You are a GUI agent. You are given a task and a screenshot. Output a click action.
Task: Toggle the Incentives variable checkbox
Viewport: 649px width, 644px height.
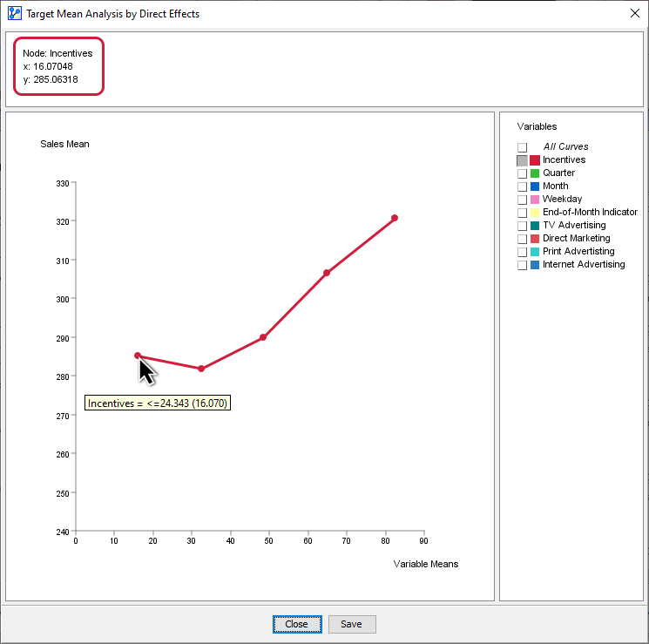pos(522,160)
